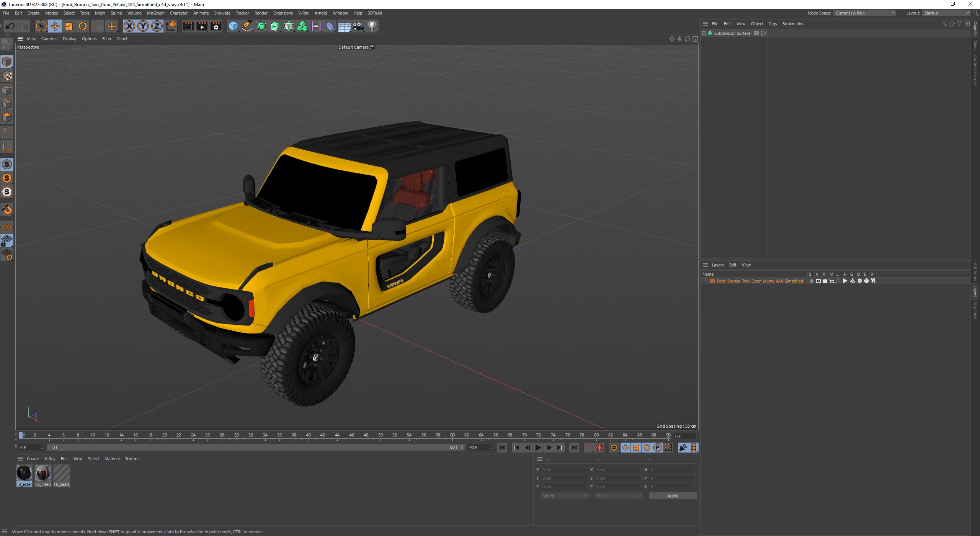The height and width of the screenshot is (536, 980).
Task: Select FB_seats material thumbnail
Action: (62, 476)
